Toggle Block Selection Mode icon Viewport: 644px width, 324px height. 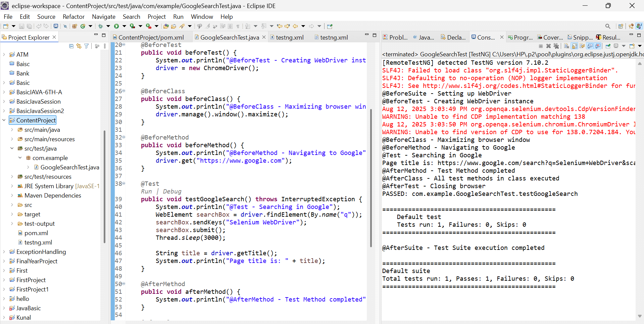pyautogui.click(x=230, y=26)
